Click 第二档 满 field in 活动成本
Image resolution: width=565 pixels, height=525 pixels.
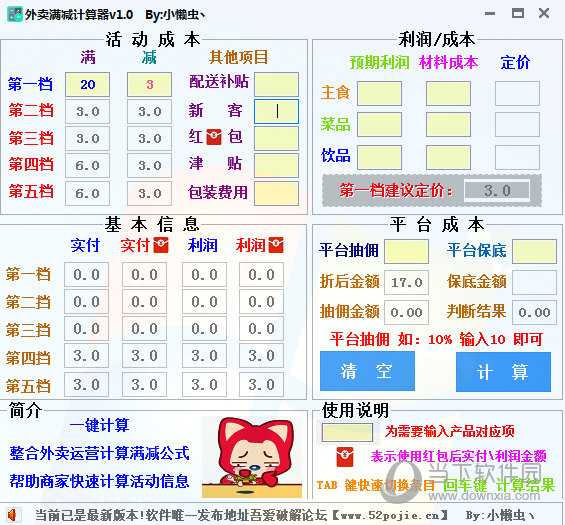[x=87, y=111]
